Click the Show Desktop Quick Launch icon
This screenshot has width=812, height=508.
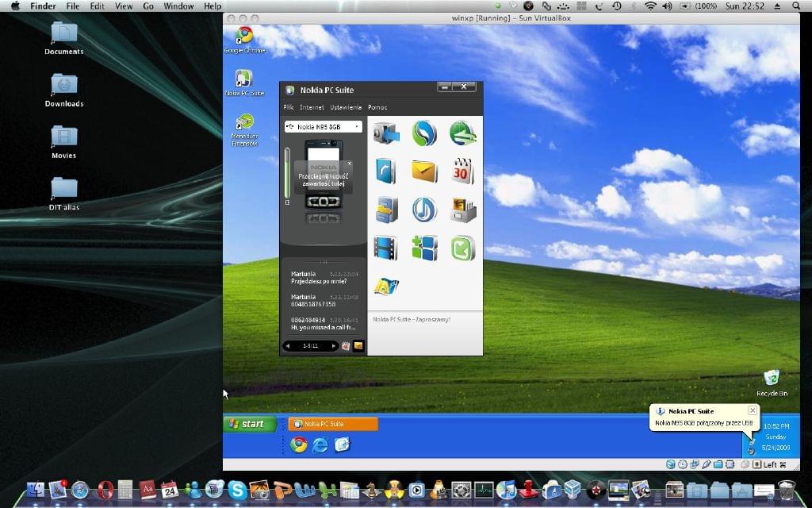(x=342, y=444)
